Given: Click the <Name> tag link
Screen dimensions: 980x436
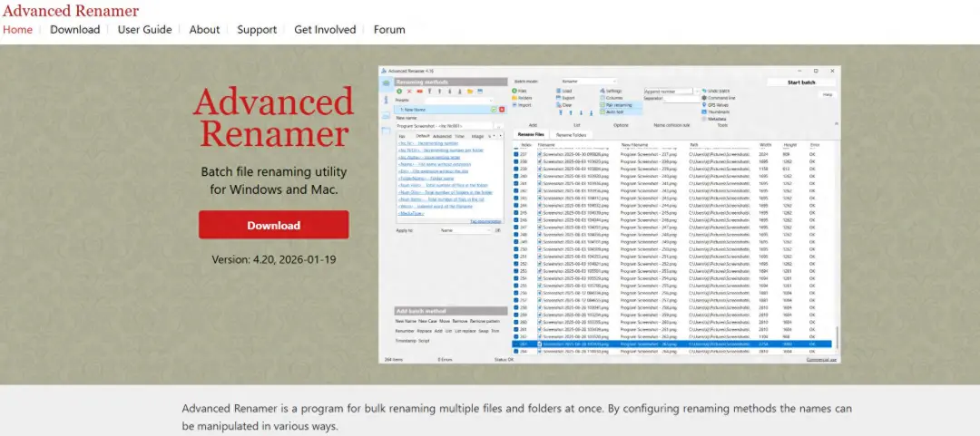Looking at the screenshot, I should [x=435, y=164].
